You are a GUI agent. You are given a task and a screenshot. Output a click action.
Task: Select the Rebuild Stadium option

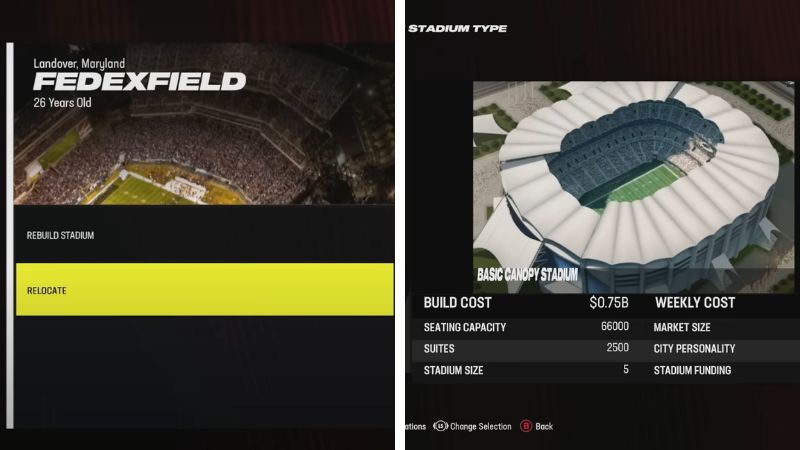(205, 235)
